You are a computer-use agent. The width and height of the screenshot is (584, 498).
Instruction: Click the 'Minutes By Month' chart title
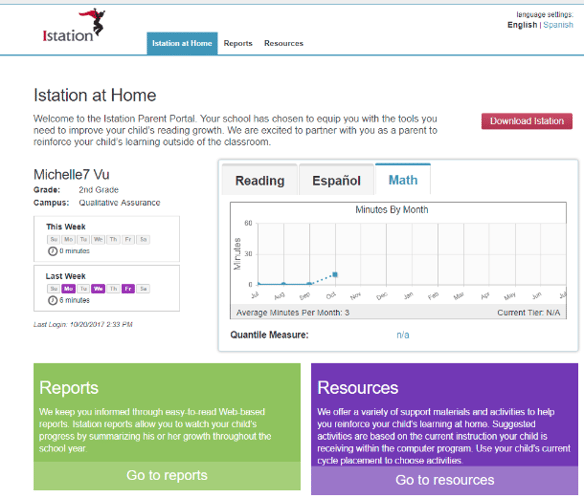(x=391, y=210)
